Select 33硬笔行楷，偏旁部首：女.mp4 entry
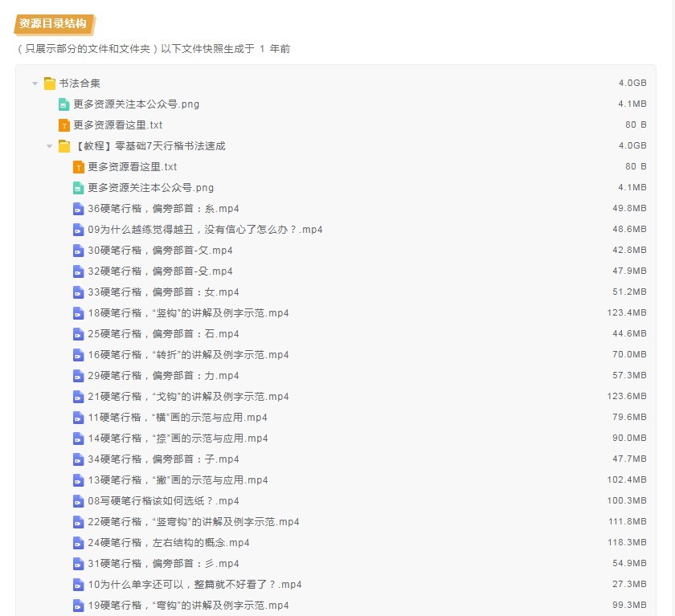The height and width of the screenshot is (616, 675). point(164,292)
